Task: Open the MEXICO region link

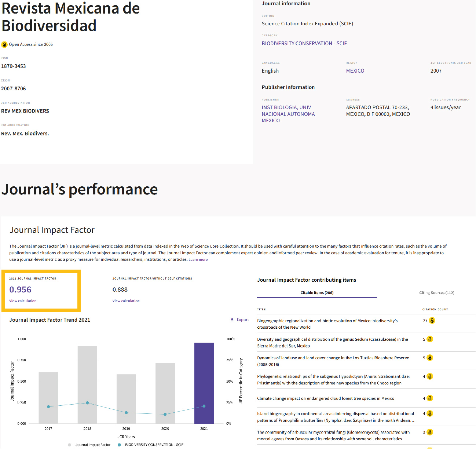Action: [355, 71]
